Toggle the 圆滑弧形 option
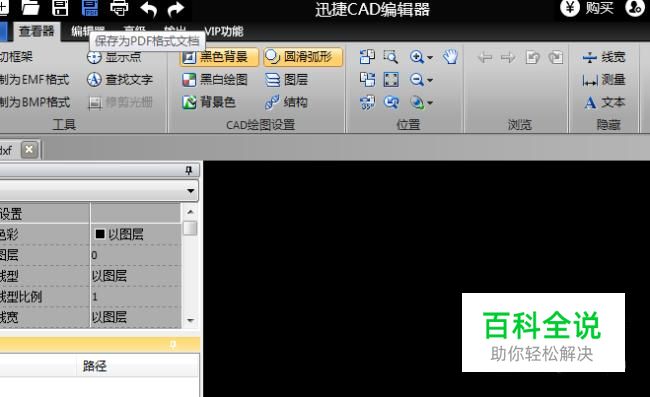 (x=303, y=57)
